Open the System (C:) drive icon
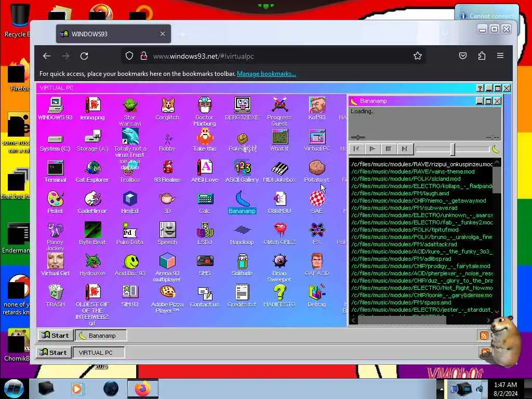Viewport: 532px width, 399px height. click(x=55, y=142)
